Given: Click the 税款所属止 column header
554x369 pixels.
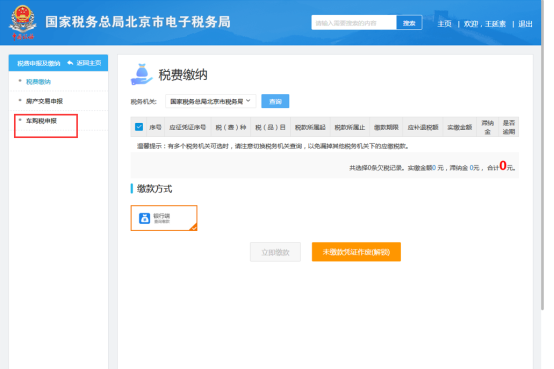Looking at the screenshot, I should pyautogui.click(x=350, y=127).
